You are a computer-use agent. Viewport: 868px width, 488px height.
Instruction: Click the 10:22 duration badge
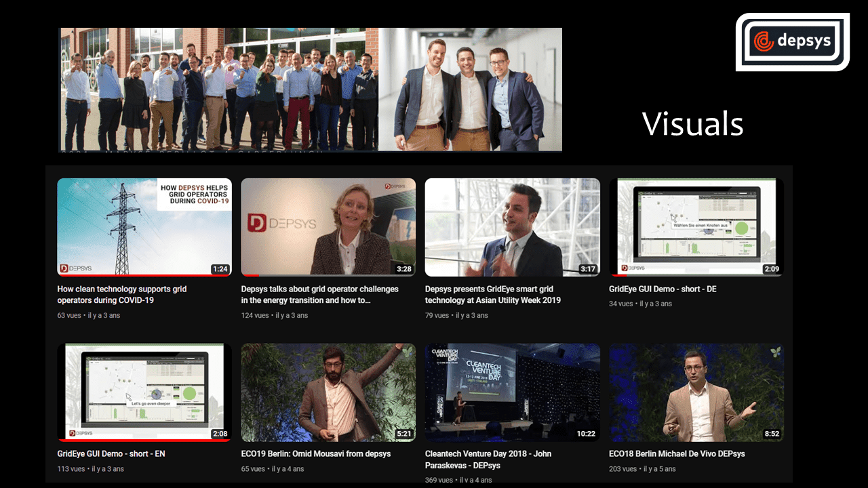pos(585,434)
